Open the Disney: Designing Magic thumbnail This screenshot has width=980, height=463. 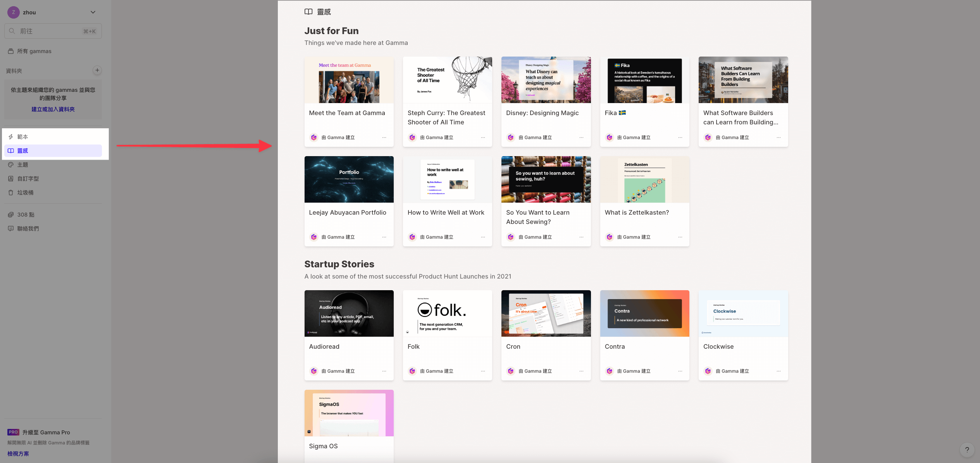[x=546, y=80]
